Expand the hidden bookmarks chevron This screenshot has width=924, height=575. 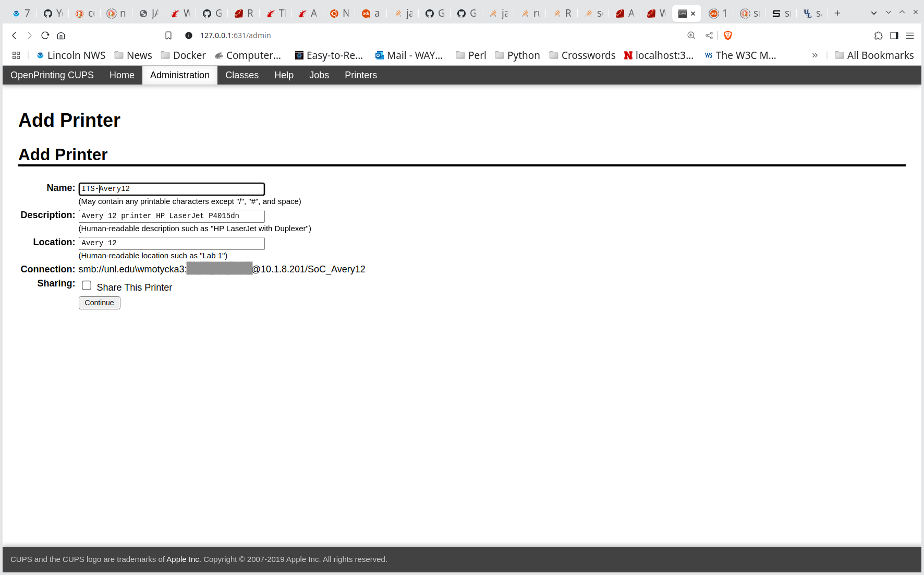point(814,55)
